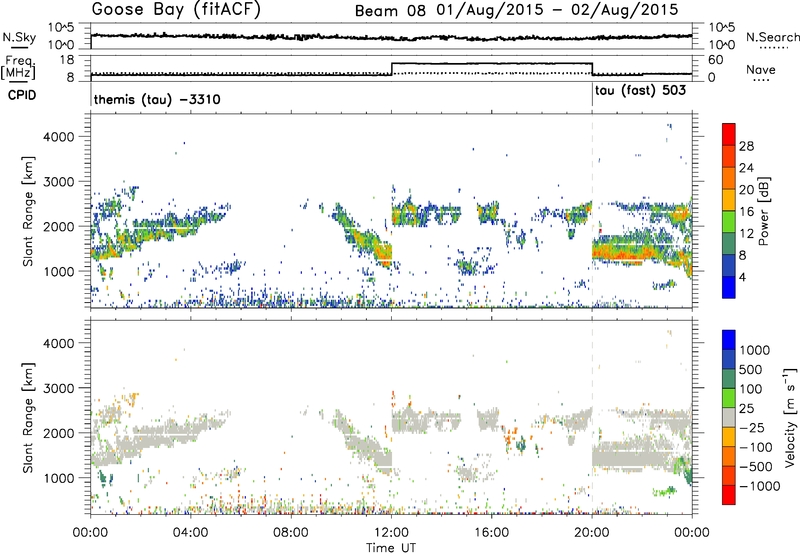Click the "12:00" time axis tick label
This screenshot has height=554, width=800.
click(391, 533)
